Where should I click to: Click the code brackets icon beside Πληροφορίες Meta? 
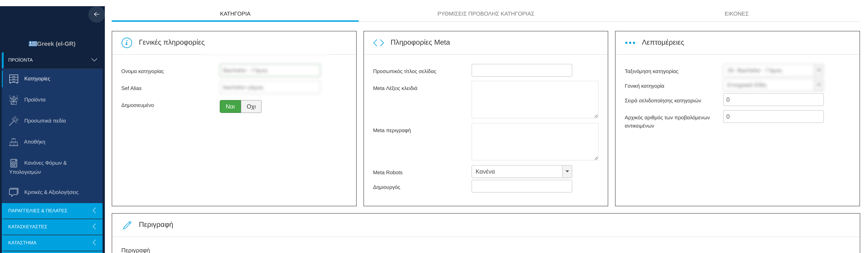click(x=378, y=43)
